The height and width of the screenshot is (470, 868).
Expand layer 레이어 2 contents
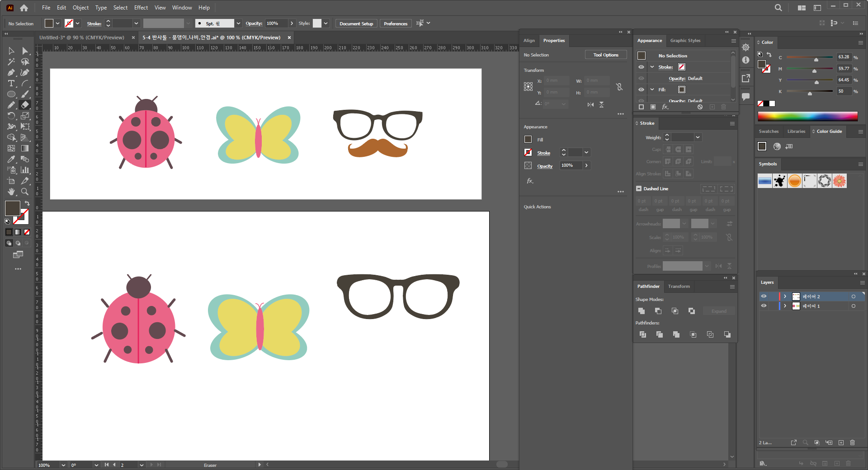(x=785, y=296)
